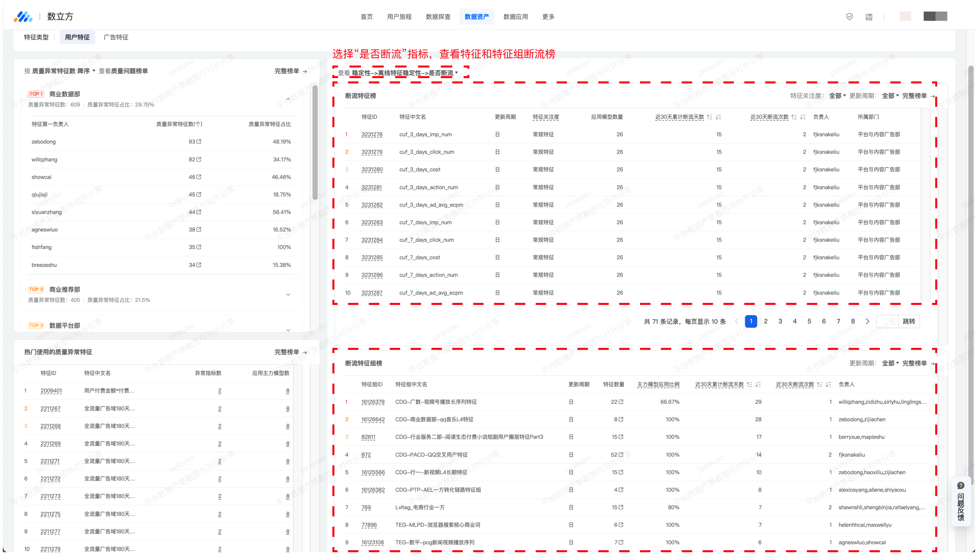Open feature count link icon for group 16126379

pyautogui.click(x=621, y=402)
